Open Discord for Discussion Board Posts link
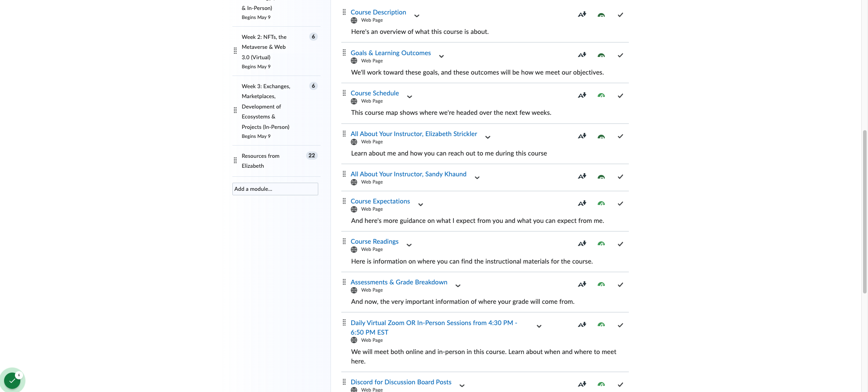The width and height of the screenshot is (868, 392). [x=401, y=382]
